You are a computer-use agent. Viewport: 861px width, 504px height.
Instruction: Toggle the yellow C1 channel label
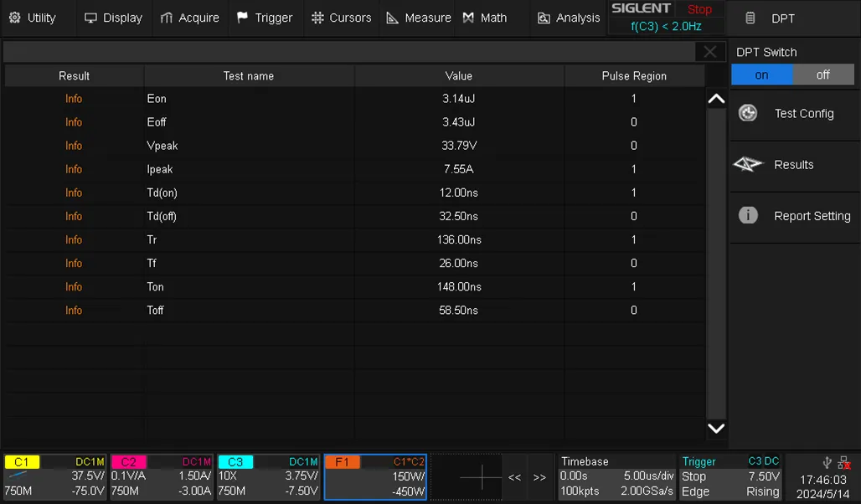point(22,462)
